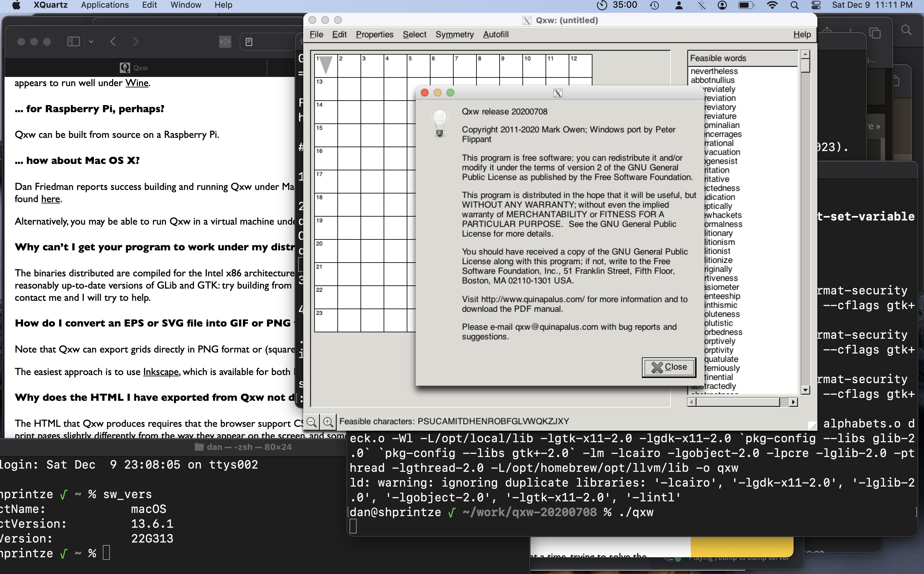
Task: Click the down arrow of feasible words scrollbar
Action: [805, 390]
